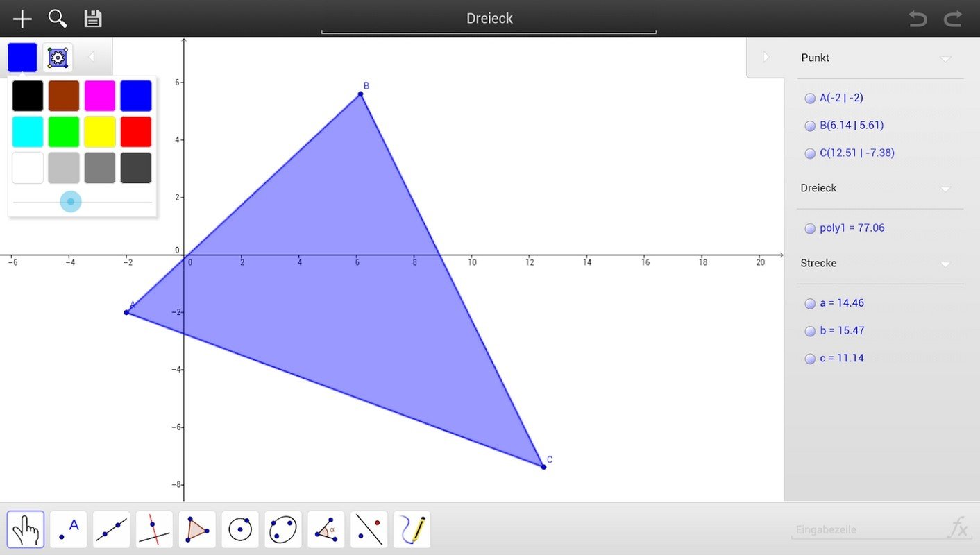980x555 pixels.
Task: Select the Circle with center tool
Action: [x=240, y=529]
